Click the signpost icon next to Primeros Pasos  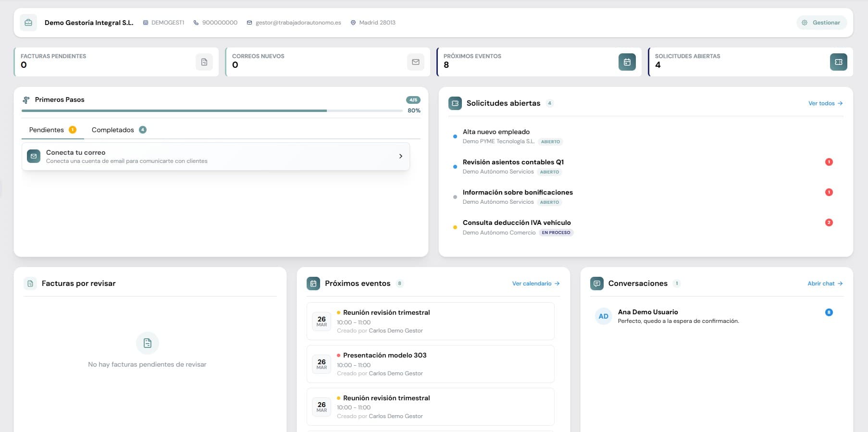pyautogui.click(x=26, y=100)
